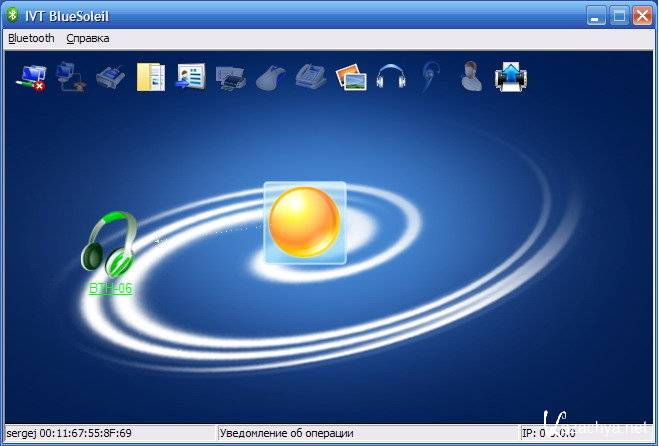This screenshot has width=659, height=446.
Task: Open the Basic Imaging photo icon
Action: click(x=350, y=77)
